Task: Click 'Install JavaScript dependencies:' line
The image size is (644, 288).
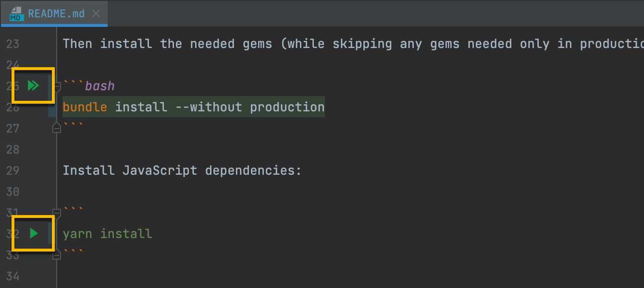Action: [182, 170]
